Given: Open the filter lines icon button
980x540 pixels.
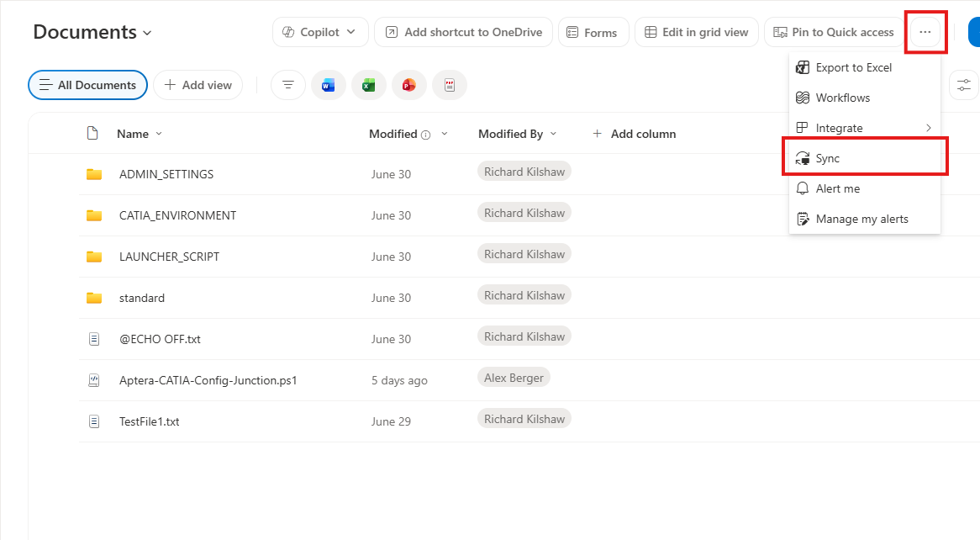Looking at the screenshot, I should (x=288, y=85).
